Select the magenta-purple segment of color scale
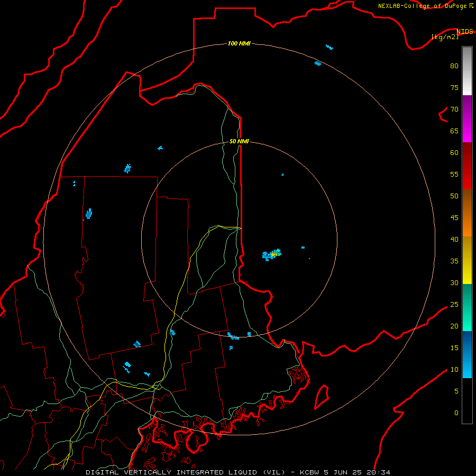The width and height of the screenshot is (476, 476). coord(467,118)
